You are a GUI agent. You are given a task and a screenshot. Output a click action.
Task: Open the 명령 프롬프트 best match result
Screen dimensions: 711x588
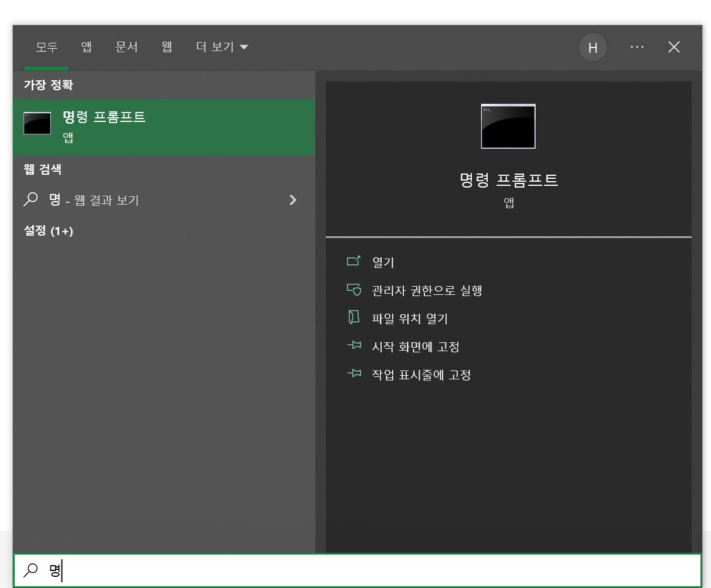[x=164, y=127]
